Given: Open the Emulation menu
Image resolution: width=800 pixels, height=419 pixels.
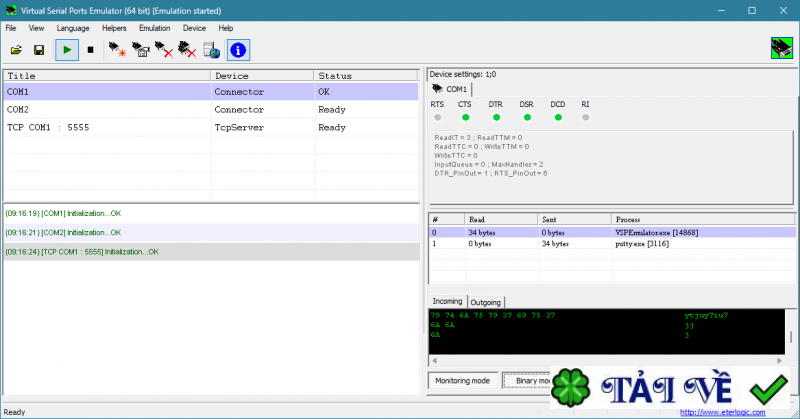Looking at the screenshot, I should click(x=154, y=28).
